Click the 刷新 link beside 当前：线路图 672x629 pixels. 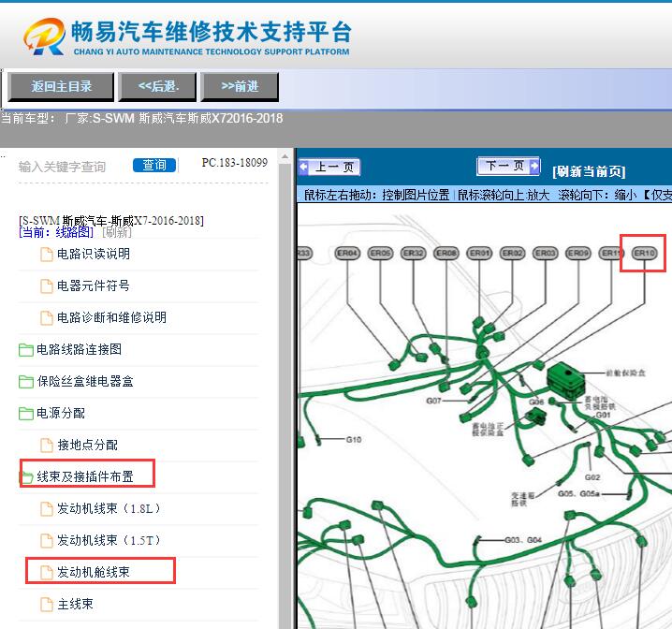pos(117,232)
